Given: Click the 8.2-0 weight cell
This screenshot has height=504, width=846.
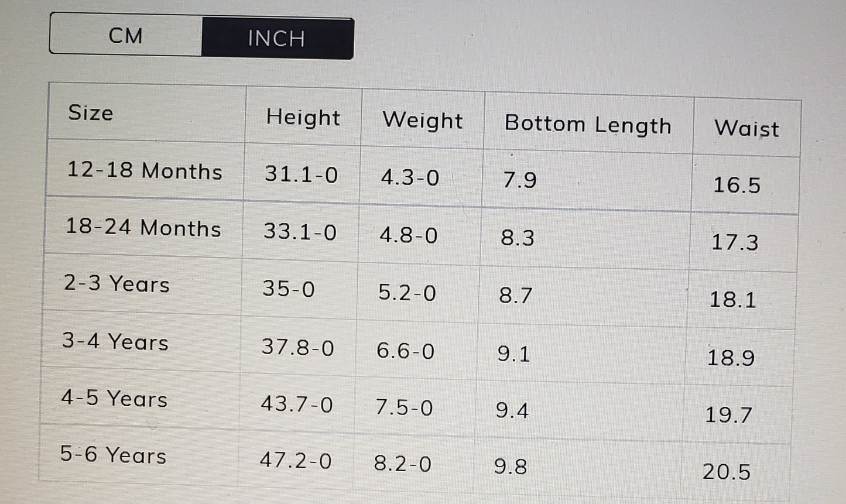Looking at the screenshot, I should (403, 464).
